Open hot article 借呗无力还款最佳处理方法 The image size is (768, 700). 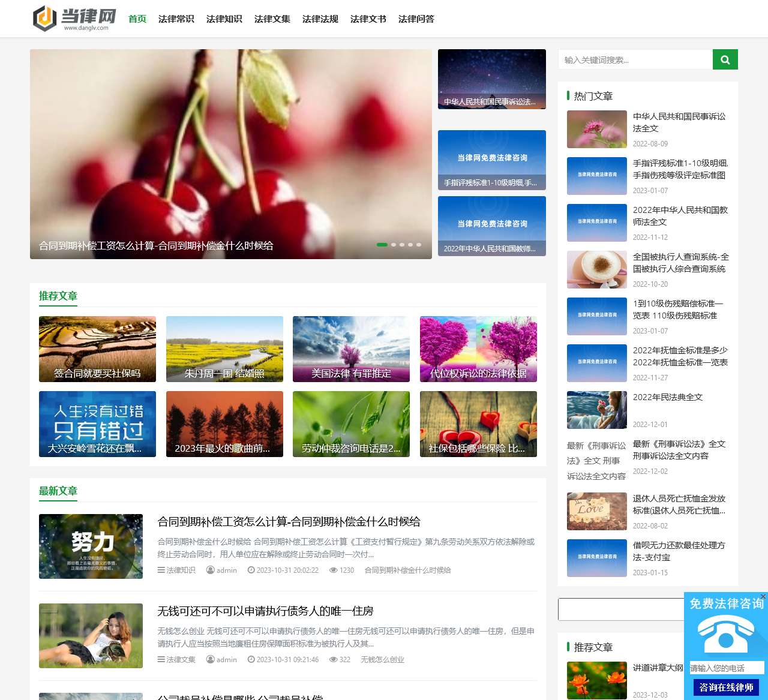point(679,551)
